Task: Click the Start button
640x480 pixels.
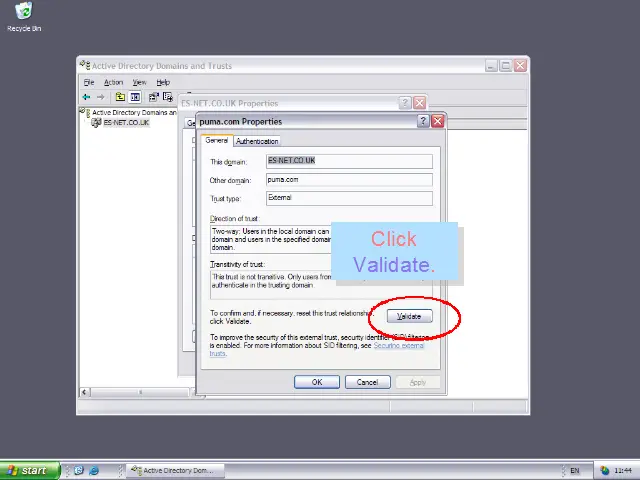Action: [x=29, y=470]
